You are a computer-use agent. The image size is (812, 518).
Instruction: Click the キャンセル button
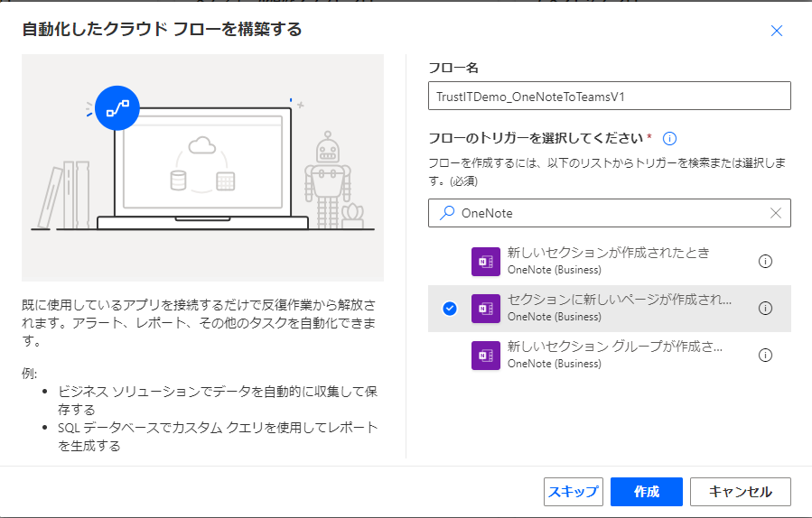(x=740, y=492)
